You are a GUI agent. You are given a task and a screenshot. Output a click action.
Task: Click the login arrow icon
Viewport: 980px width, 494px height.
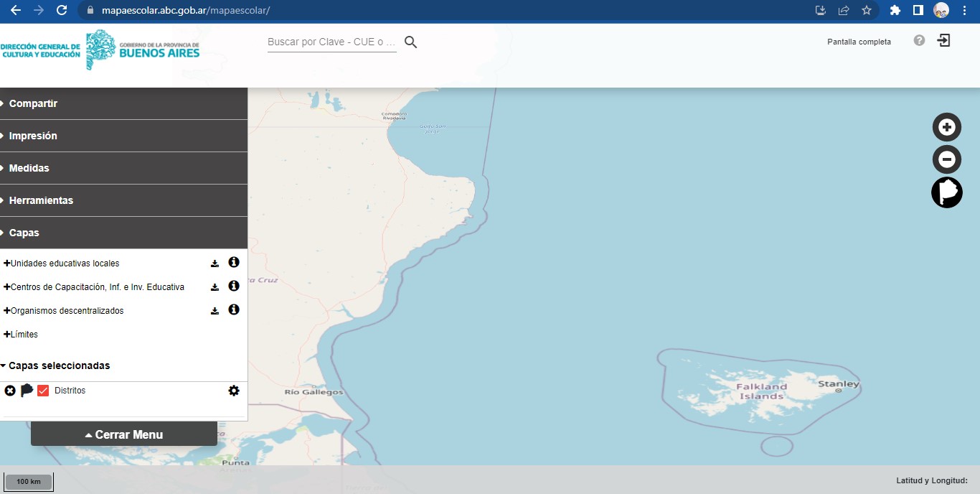point(944,41)
